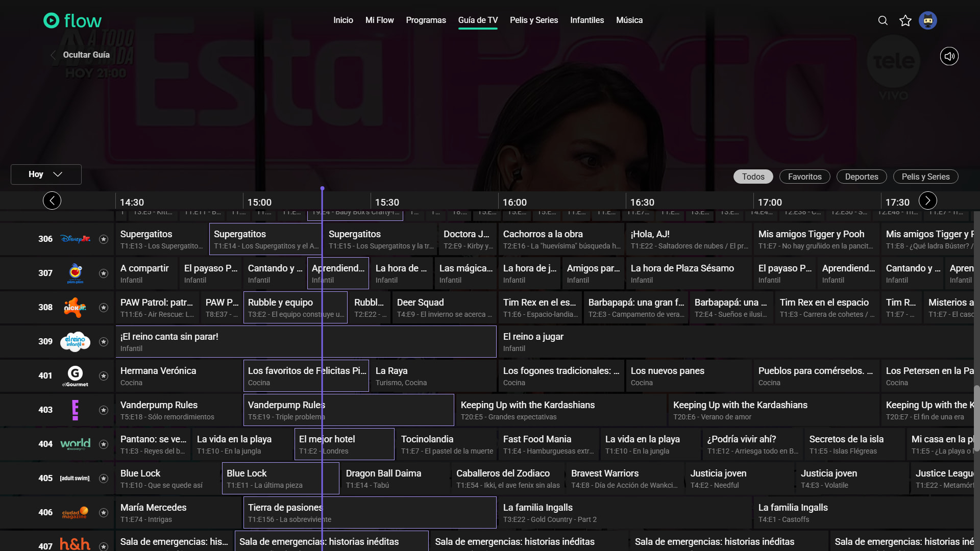The image size is (980, 551).
Task: Toggle the volume speaker button
Action: [x=949, y=56]
